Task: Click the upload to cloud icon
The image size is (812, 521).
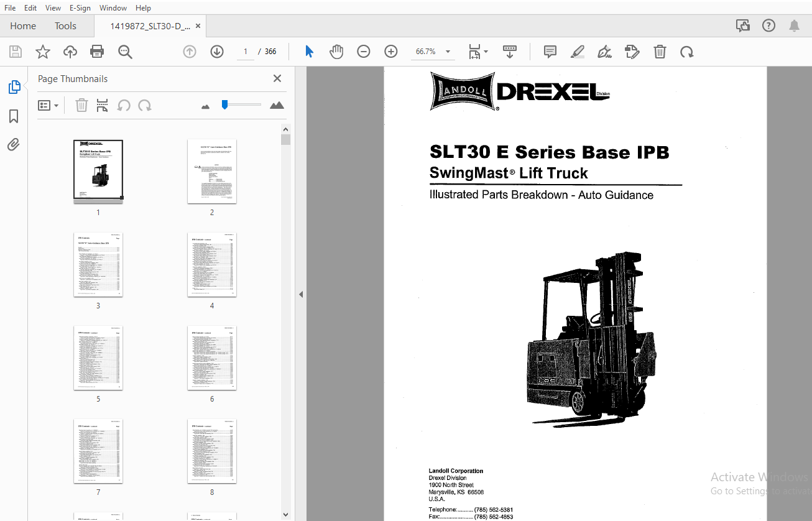Action: pos(70,52)
